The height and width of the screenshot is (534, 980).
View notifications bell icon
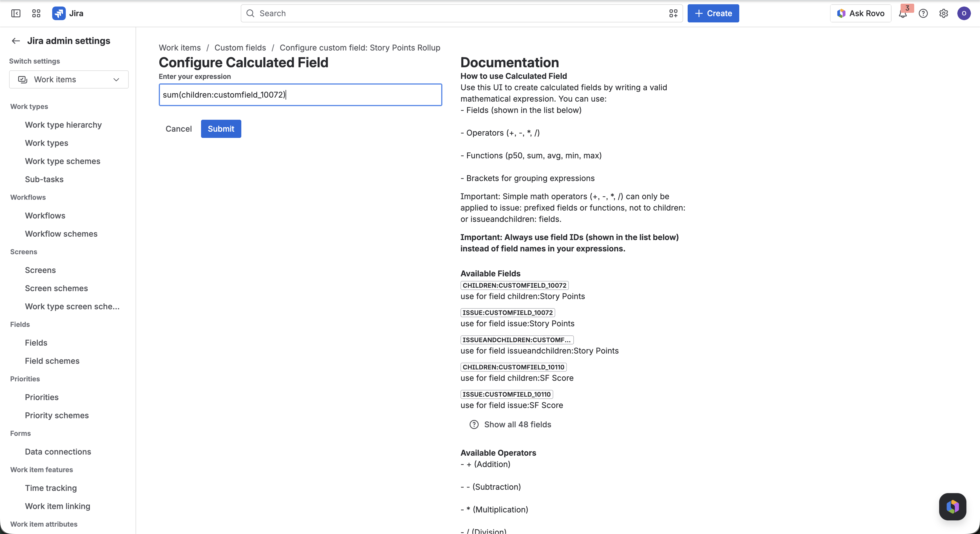pos(903,14)
